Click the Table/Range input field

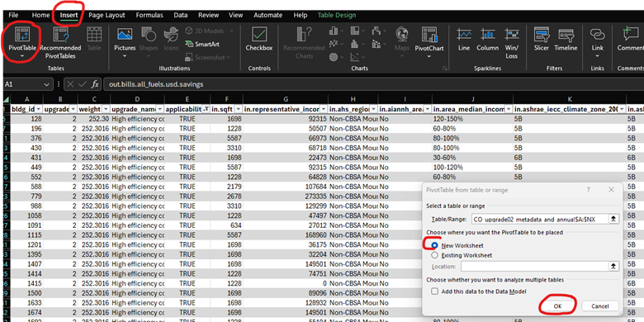click(x=539, y=219)
